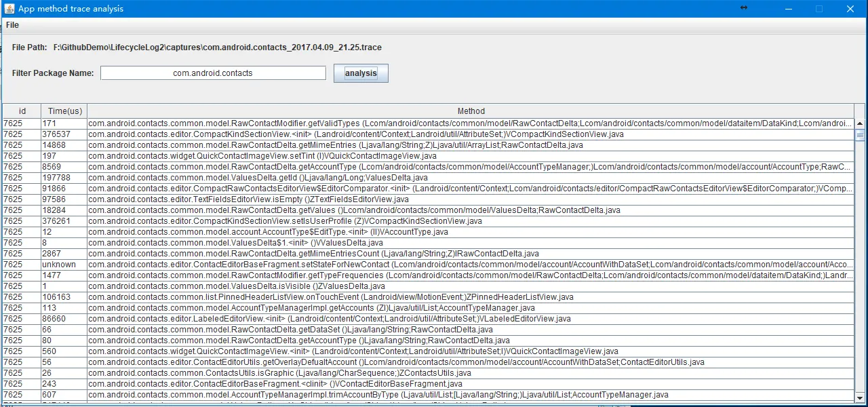Viewport: 868px width, 407px height.
Task: Select the AccountTypeManagerImpl.getAccounts method row
Action: point(471,308)
